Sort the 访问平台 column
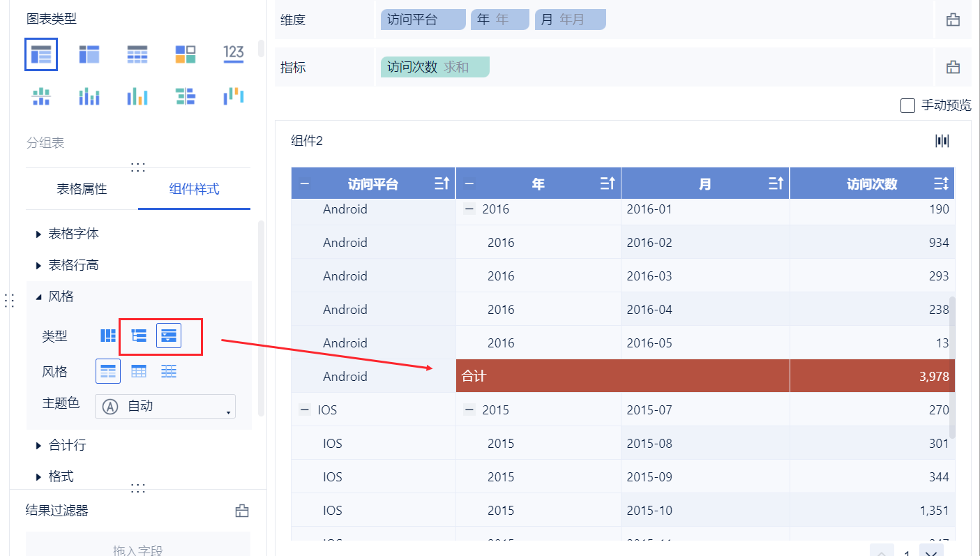Image resolution: width=980 pixels, height=556 pixels. tap(442, 184)
